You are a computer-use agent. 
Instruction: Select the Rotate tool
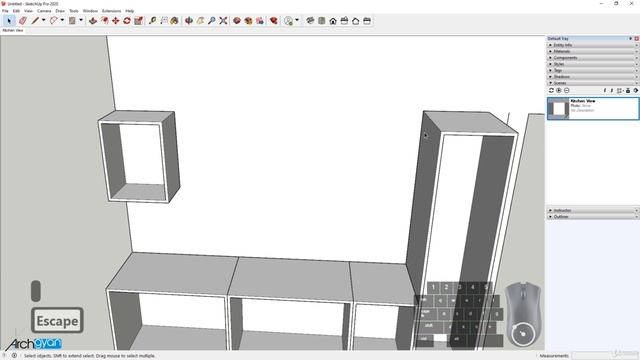pyautogui.click(x=127, y=20)
